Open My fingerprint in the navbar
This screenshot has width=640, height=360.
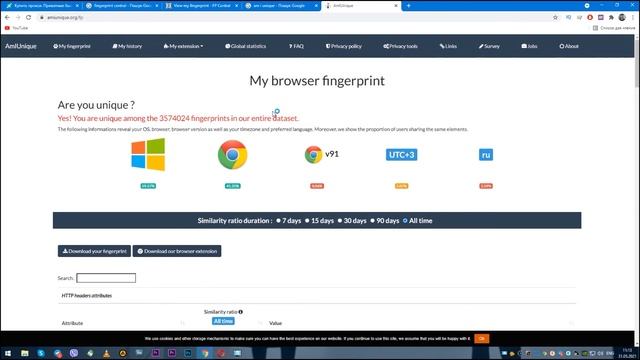[72, 46]
